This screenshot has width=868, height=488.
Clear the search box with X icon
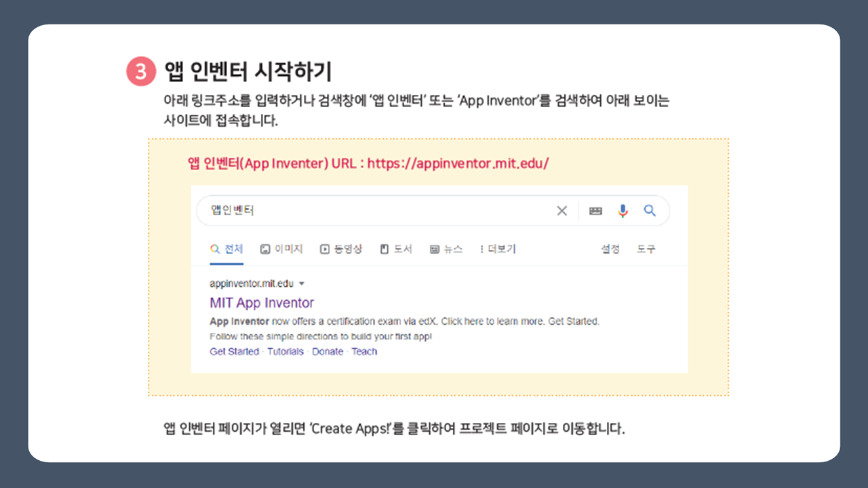click(561, 211)
